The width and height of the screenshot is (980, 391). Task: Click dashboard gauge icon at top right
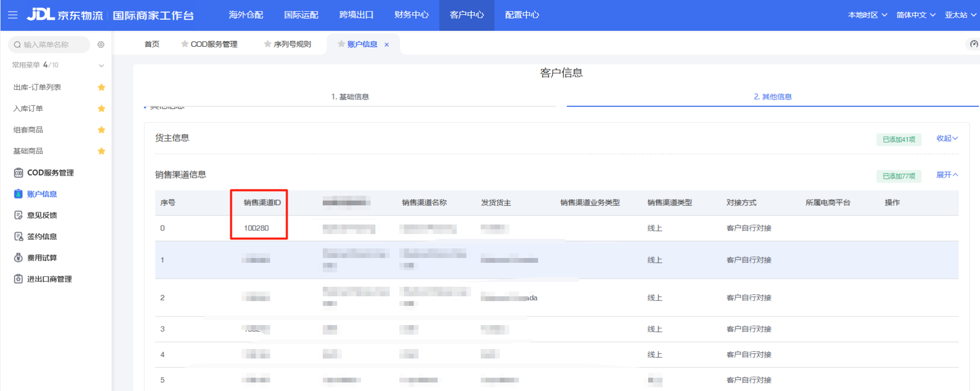pos(974,44)
